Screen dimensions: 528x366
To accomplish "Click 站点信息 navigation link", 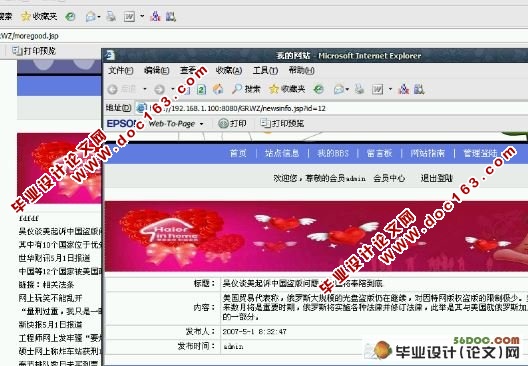I will [282, 154].
